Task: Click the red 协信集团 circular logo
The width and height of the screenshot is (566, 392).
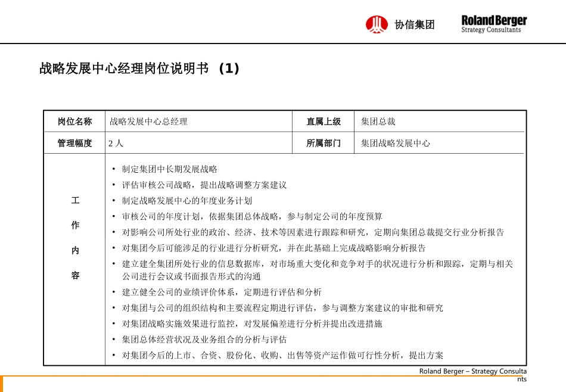Action: tap(377, 24)
